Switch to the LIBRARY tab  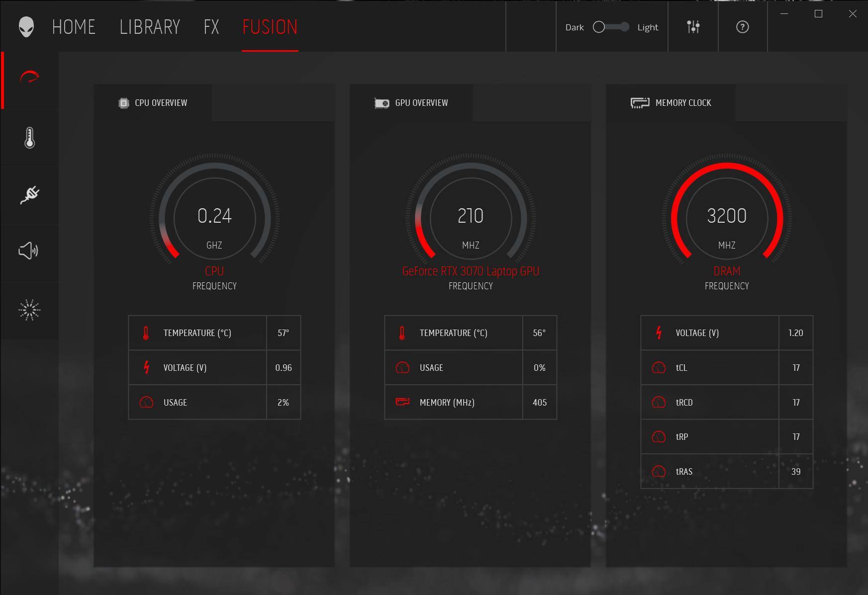[x=150, y=27]
